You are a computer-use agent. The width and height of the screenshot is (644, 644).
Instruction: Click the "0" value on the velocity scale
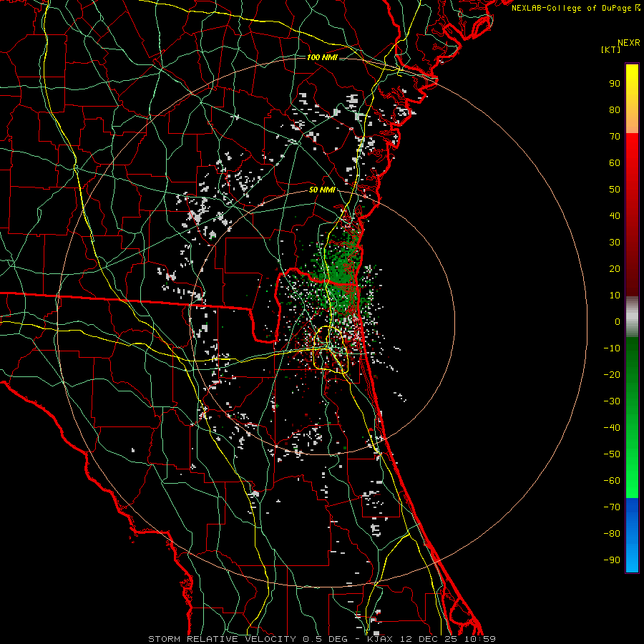[618, 321]
